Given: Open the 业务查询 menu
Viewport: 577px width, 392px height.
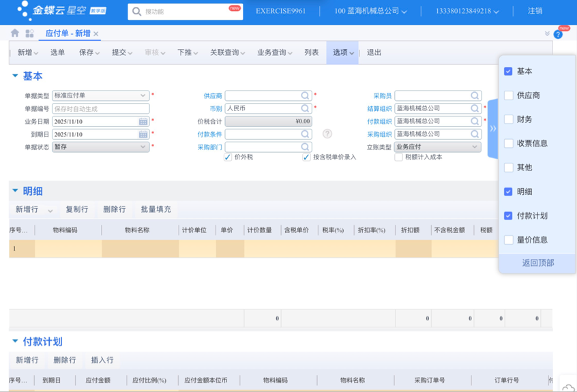Looking at the screenshot, I should point(274,52).
